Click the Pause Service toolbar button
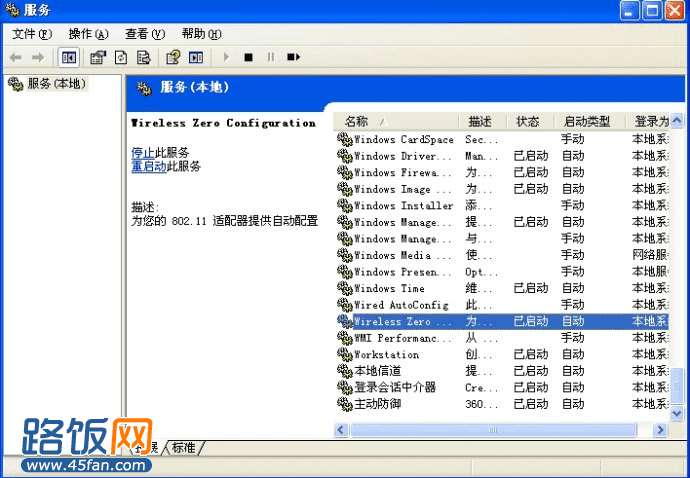690x478 pixels. click(x=271, y=57)
